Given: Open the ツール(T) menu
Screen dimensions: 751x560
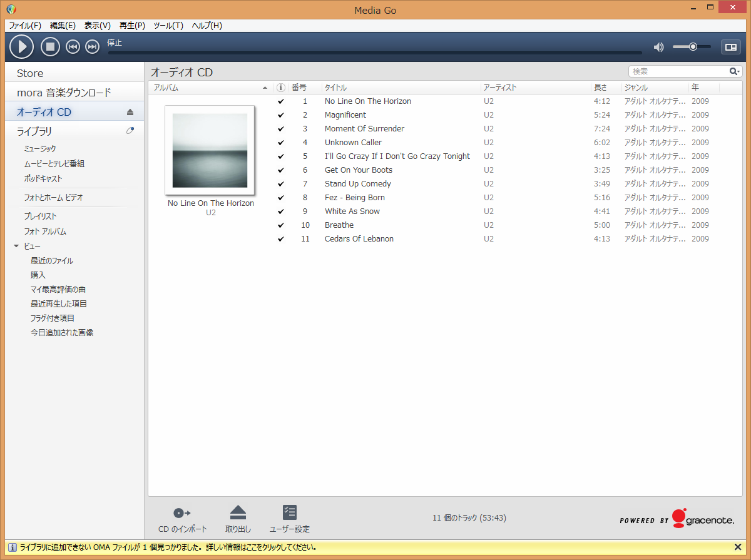Looking at the screenshot, I should (168, 26).
